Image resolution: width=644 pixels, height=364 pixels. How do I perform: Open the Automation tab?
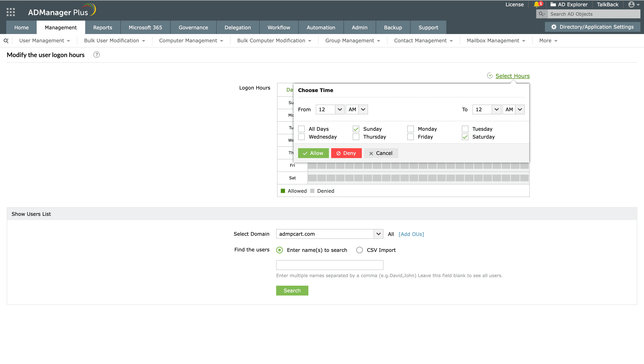pos(321,27)
